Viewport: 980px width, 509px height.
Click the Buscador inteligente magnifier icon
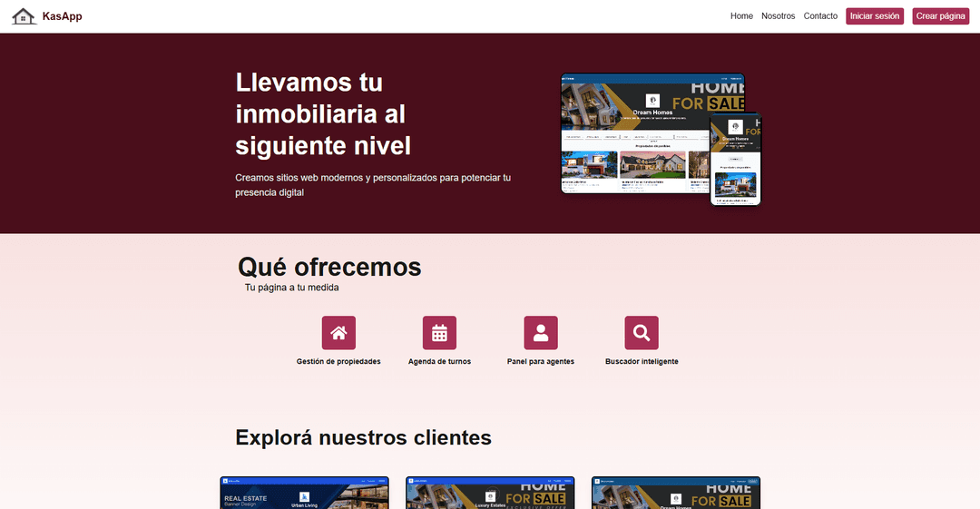(x=642, y=333)
